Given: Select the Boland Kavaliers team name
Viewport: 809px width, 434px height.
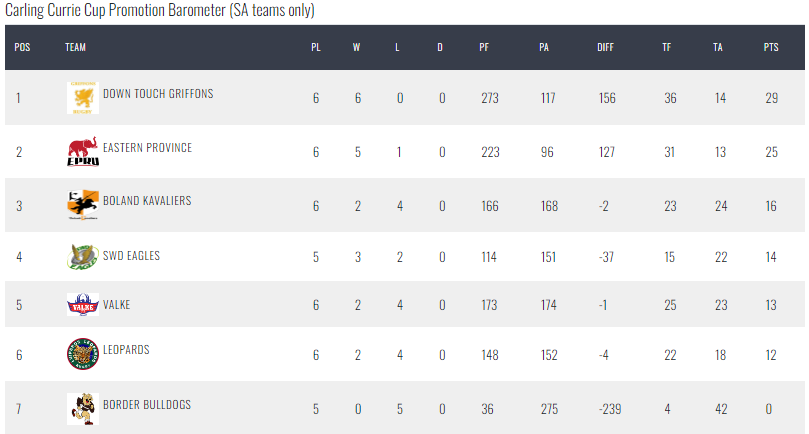Looking at the screenshot, I should (x=147, y=201).
